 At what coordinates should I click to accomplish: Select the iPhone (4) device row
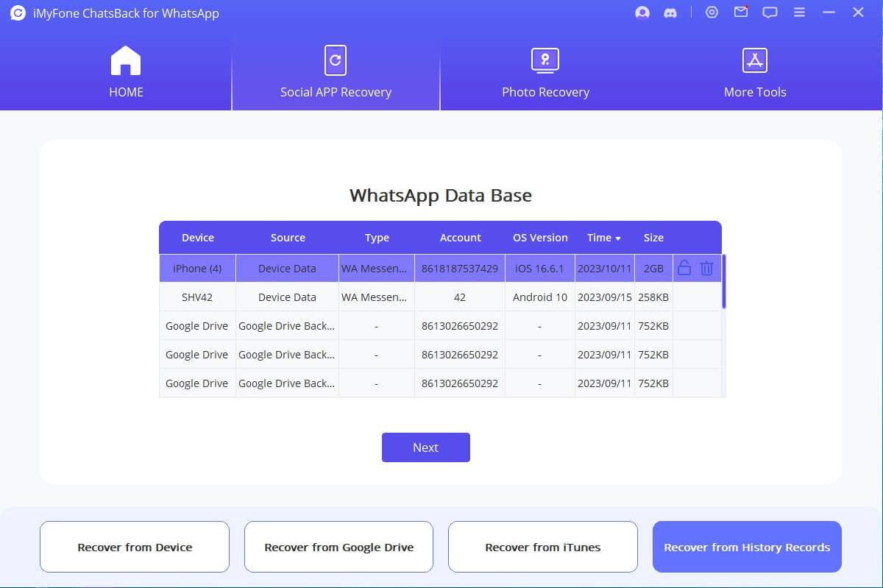point(440,269)
